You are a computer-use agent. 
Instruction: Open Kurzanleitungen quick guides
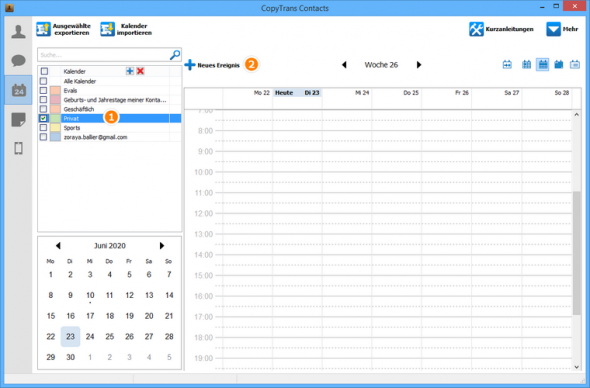(x=501, y=29)
